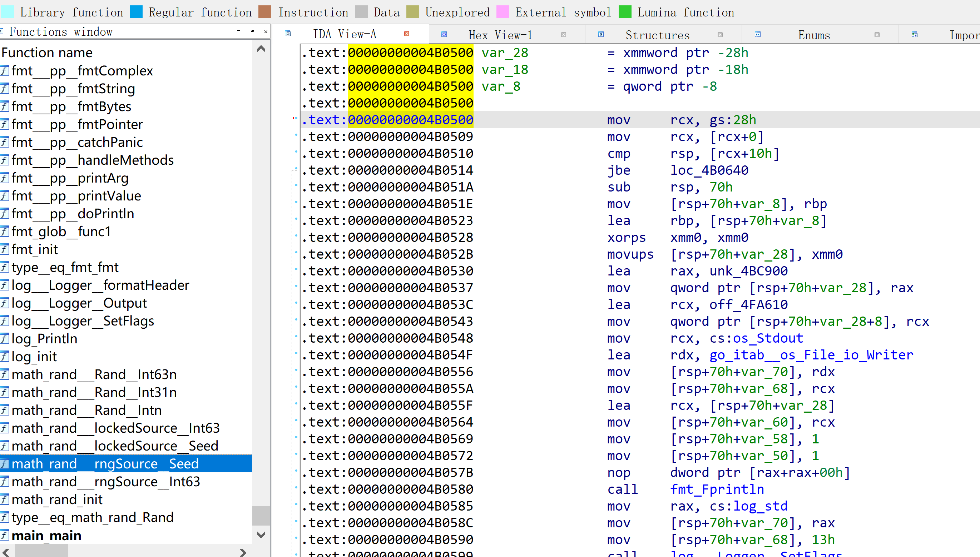Click the function icon beside main_main
This screenshot has width=980, height=557.
5,535
